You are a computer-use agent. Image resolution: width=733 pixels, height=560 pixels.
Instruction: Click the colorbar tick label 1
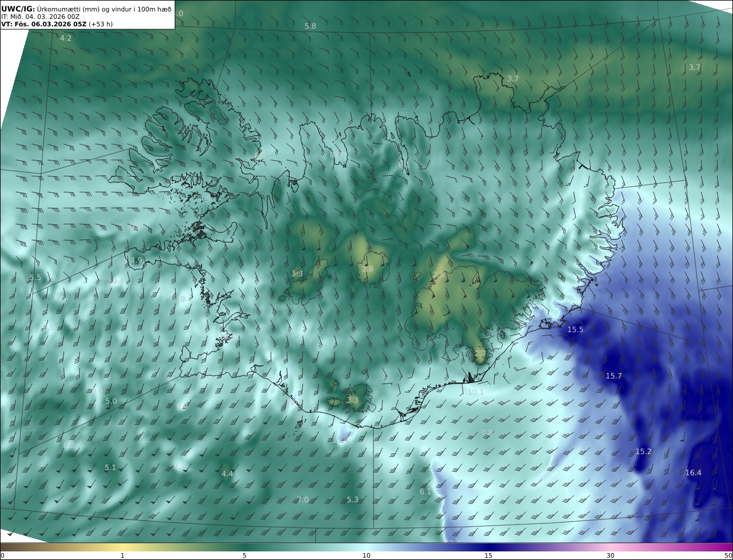pyautogui.click(x=123, y=555)
